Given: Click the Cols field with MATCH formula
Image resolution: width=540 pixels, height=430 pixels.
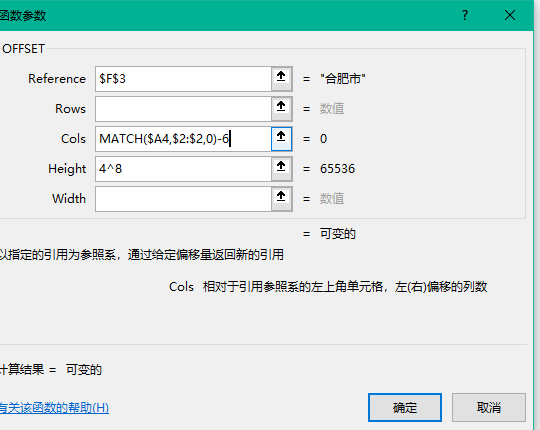Looking at the screenshot, I should [x=184, y=139].
